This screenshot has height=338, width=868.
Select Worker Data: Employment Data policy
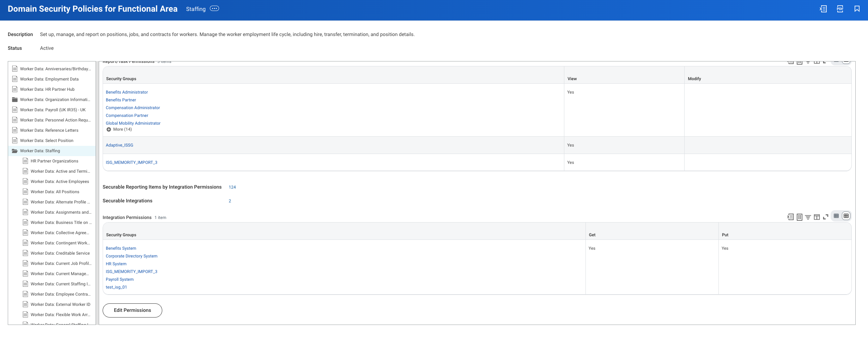pos(49,79)
